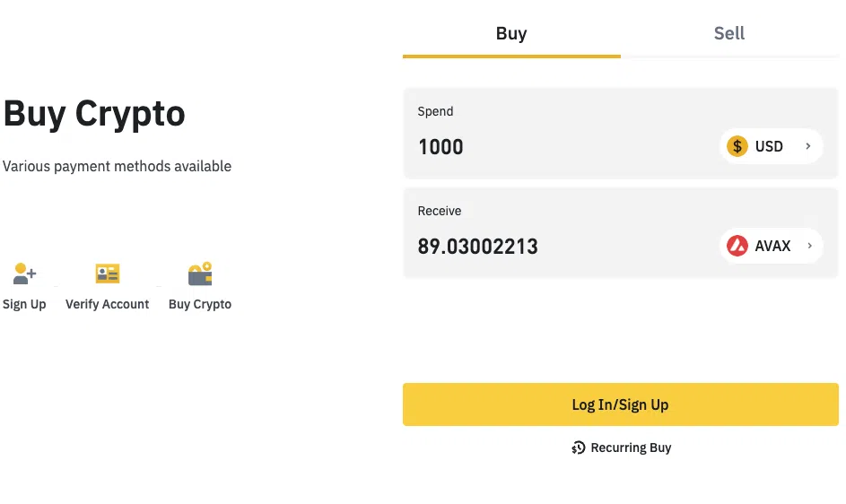
Task: Click the Buy Crypto label under the wallet
Action: [x=200, y=304]
